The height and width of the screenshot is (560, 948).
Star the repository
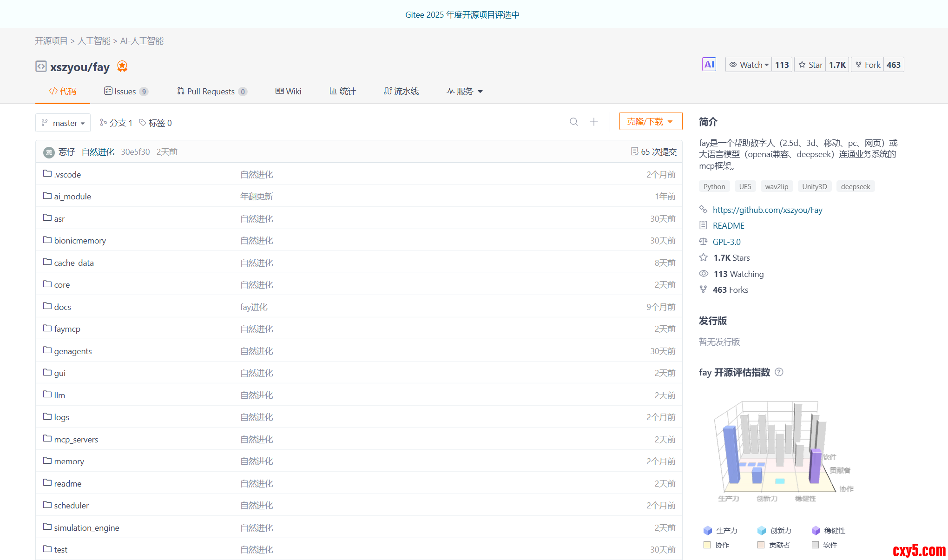click(x=811, y=65)
